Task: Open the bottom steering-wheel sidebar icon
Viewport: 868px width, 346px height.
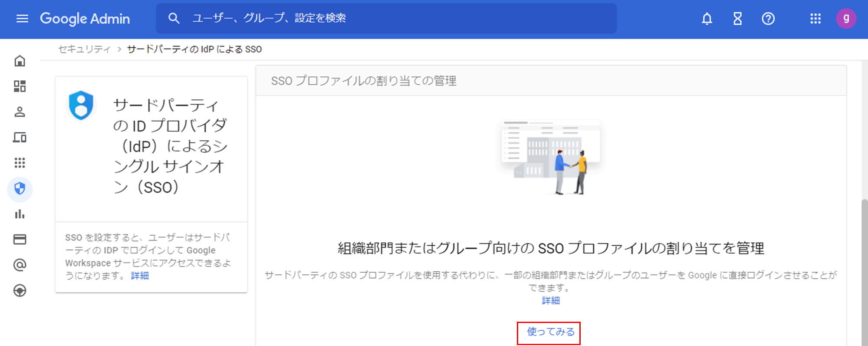Action: [x=20, y=290]
